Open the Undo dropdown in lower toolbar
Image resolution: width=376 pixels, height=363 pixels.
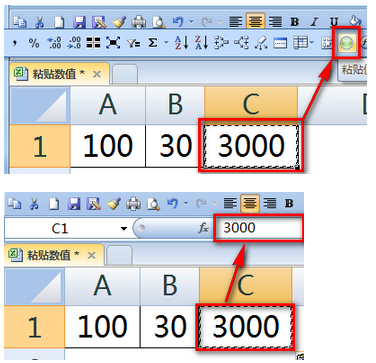click(x=185, y=203)
